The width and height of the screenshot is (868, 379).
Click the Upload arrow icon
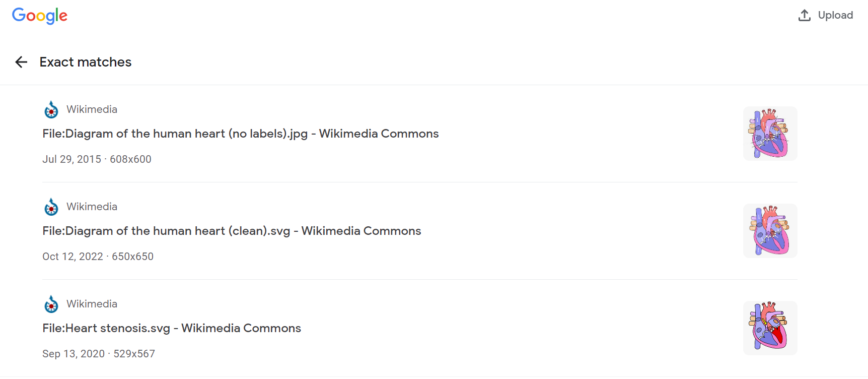[x=805, y=16]
